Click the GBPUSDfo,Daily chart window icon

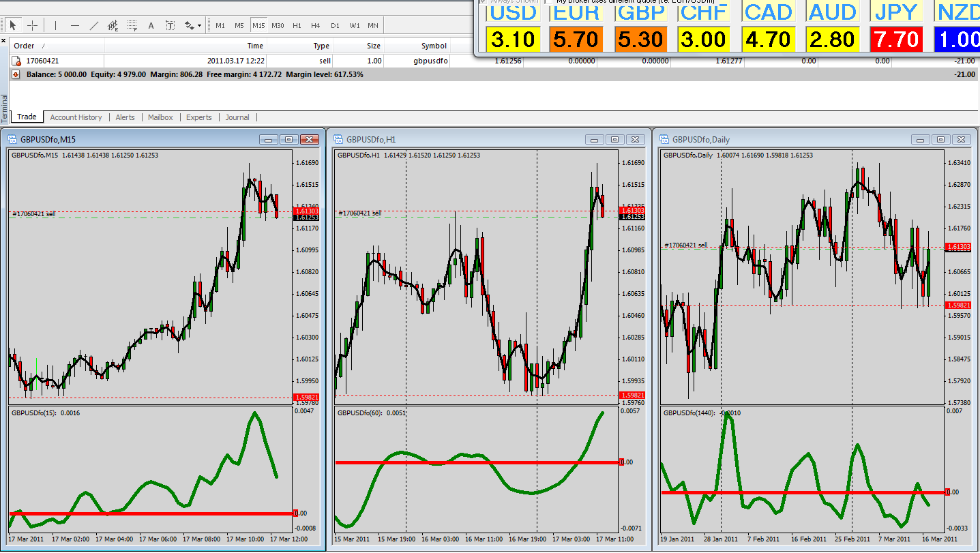coord(664,139)
